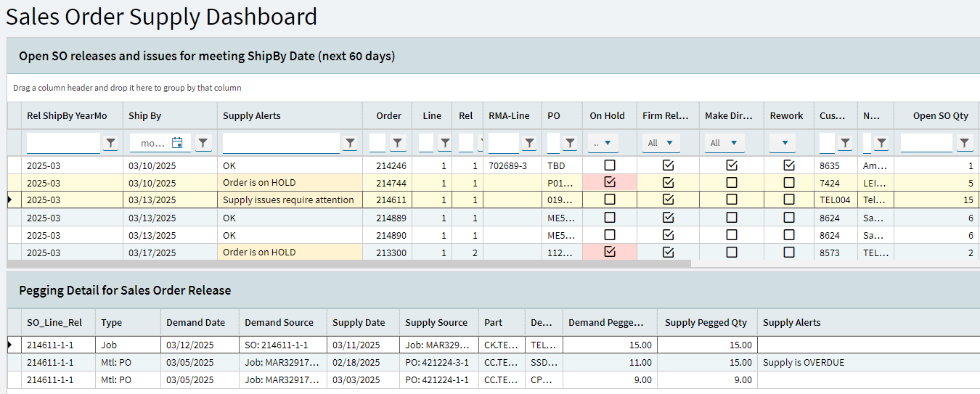Open filter menu for Order column

coord(397,143)
